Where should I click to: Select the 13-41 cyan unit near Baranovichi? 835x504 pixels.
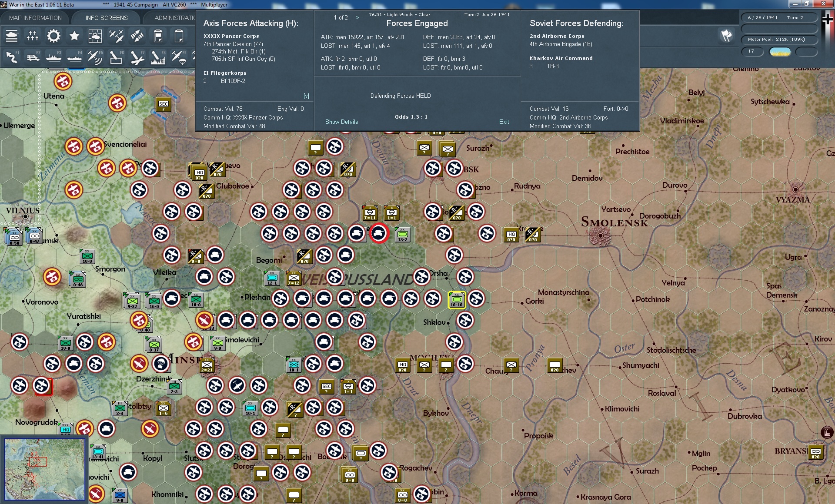98,452
